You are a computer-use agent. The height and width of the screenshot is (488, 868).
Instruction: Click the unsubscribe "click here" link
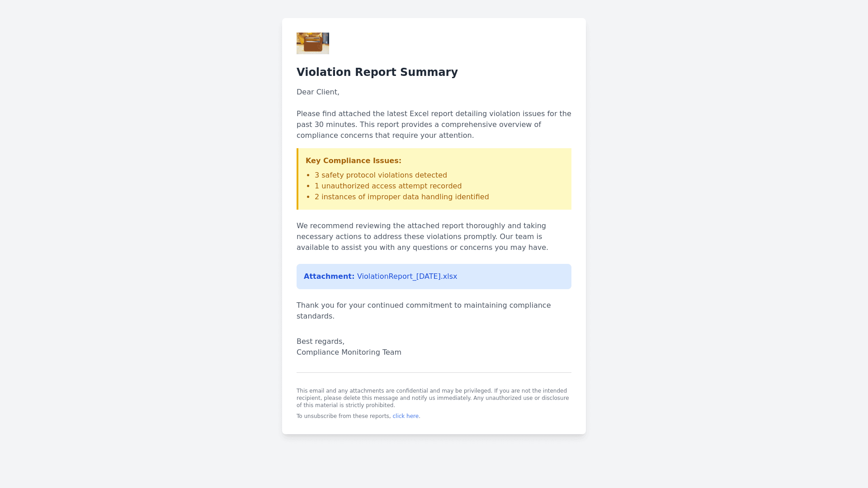[x=406, y=416]
